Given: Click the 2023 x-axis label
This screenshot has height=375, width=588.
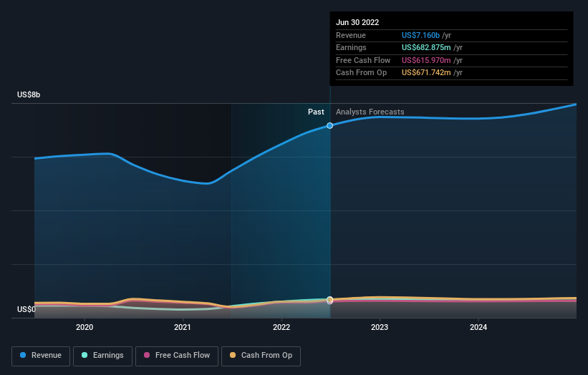Looking at the screenshot, I should click(380, 327).
